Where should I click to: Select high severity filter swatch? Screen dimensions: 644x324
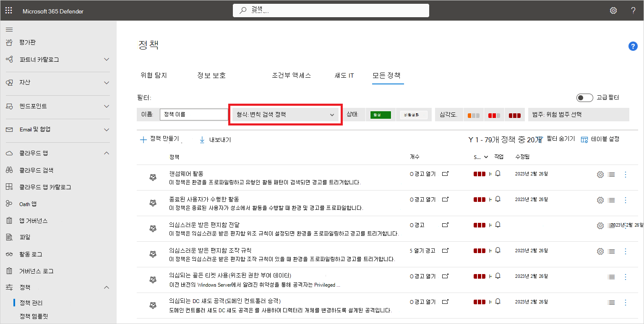pyautogui.click(x=514, y=115)
